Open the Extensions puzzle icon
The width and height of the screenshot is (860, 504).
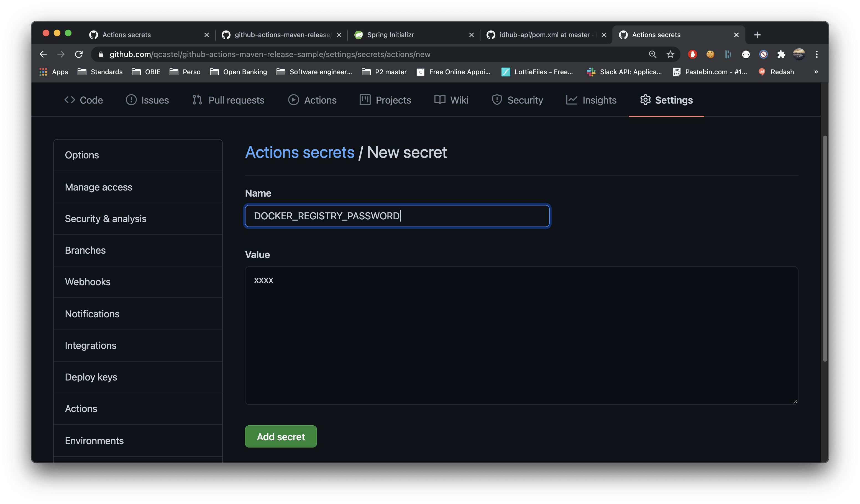click(781, 54)
